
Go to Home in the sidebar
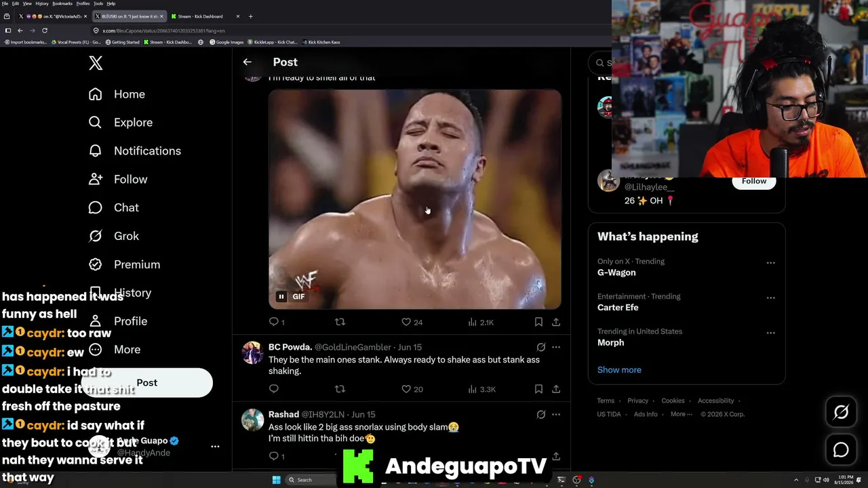click(117, 94)
